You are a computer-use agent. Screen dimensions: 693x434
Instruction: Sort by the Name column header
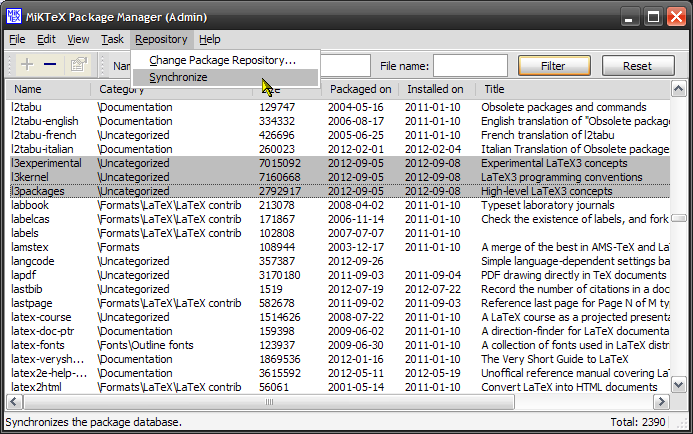coord(48,89)
